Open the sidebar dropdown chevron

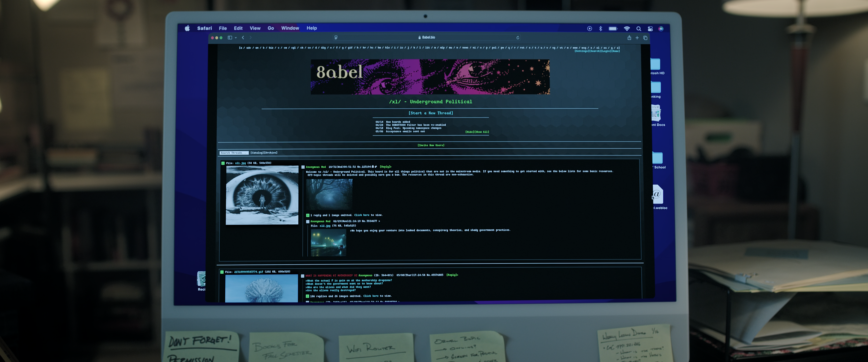click(236, 38)
